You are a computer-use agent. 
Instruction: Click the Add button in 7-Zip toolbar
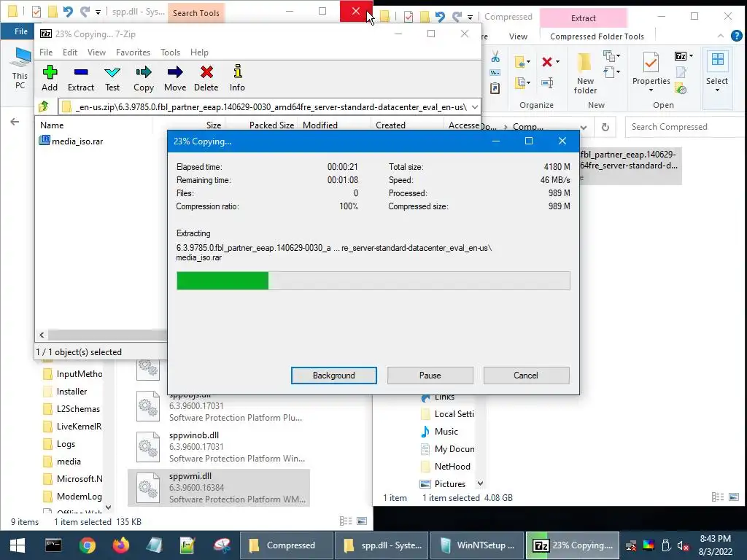50,79
